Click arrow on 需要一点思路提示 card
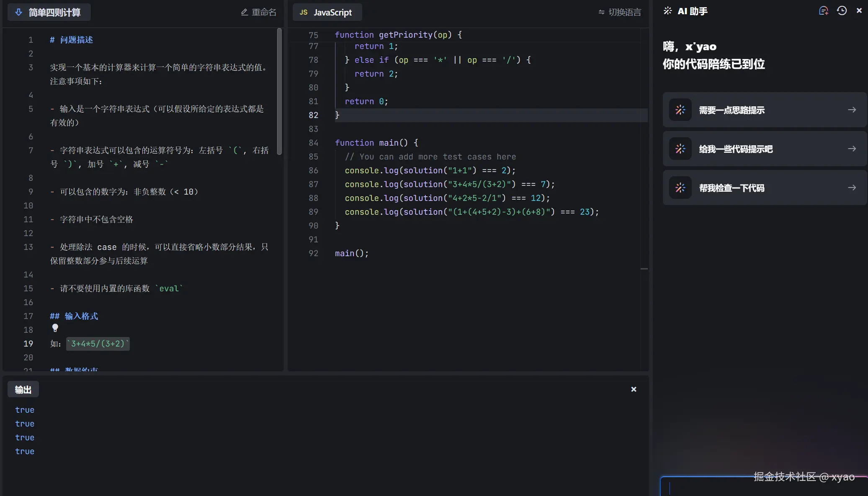The height and width of the screenshot is (496, 868). [852, 110]
